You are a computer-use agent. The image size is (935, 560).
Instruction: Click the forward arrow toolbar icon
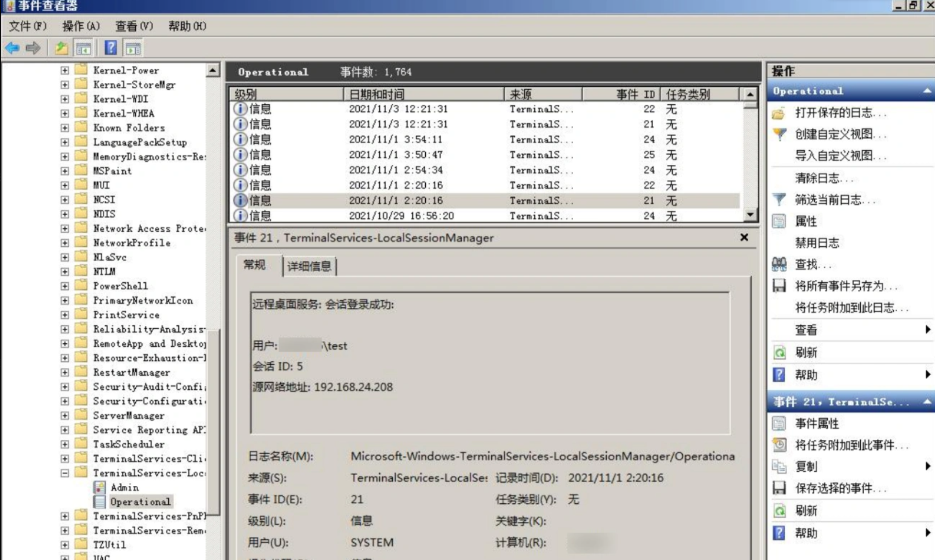[x=33, y=48]
